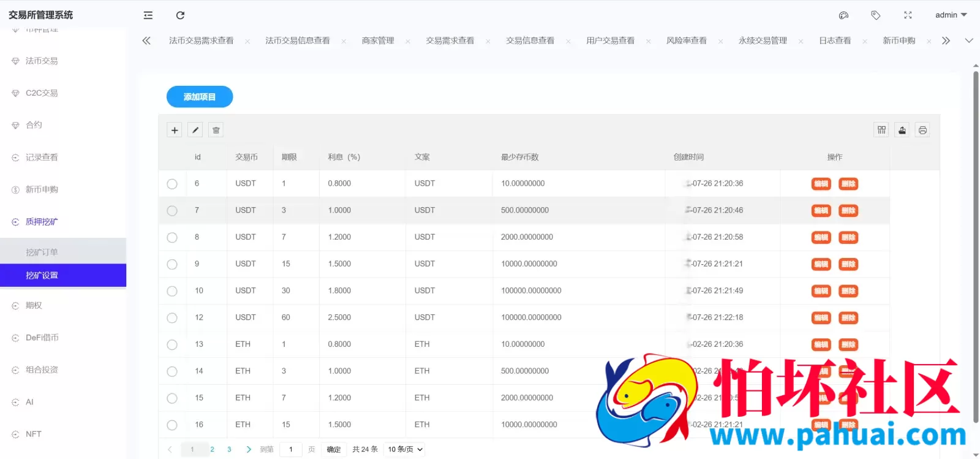Viewport: 980px width, 459px height.
Task: Switch to 商家管理 tab
Action: click(378, 40)
